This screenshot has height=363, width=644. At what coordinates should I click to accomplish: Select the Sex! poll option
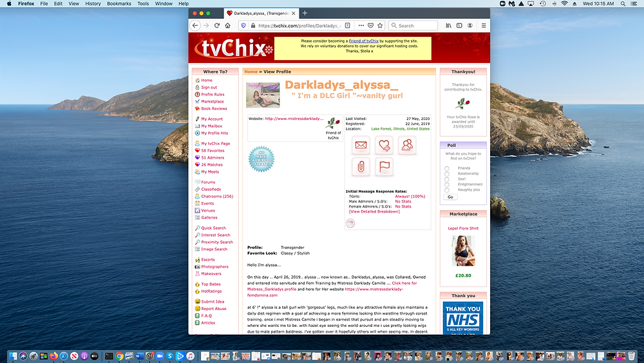point(447,179)
